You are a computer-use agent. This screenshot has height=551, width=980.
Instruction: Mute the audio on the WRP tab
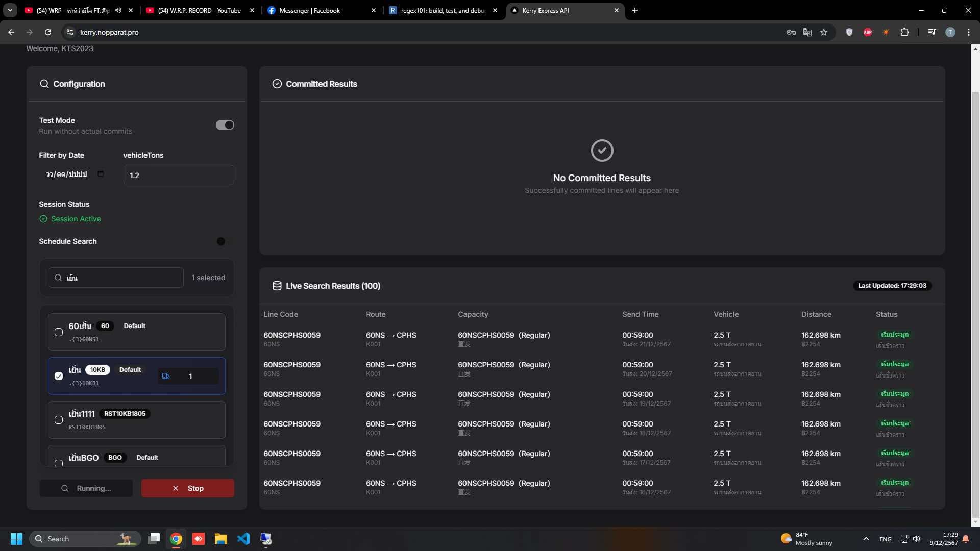coord(118,10)
